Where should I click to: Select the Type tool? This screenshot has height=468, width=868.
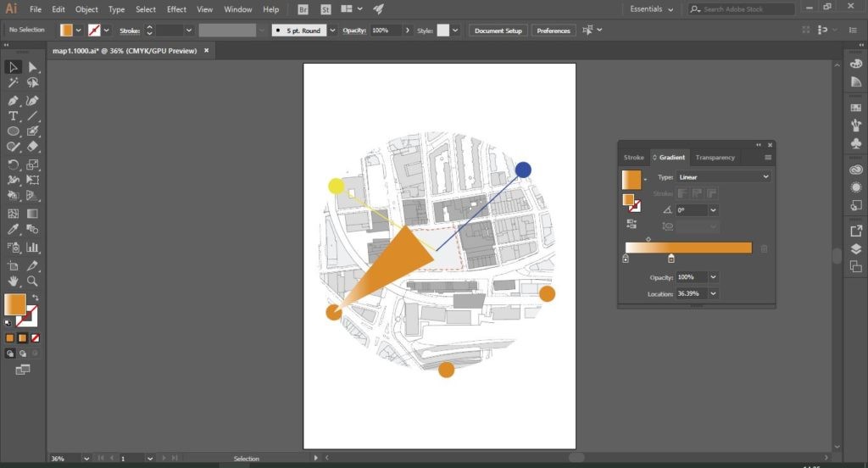click(13, 116)
